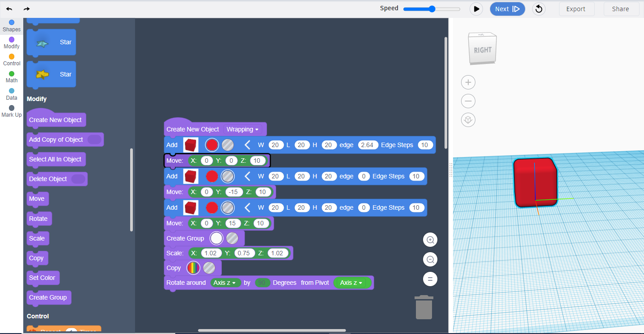Click the trash can to delete blocks

coord(423,308)
